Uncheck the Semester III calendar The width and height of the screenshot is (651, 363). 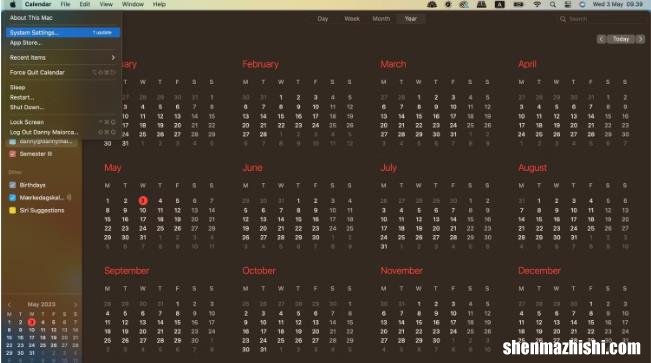[12, 154]
